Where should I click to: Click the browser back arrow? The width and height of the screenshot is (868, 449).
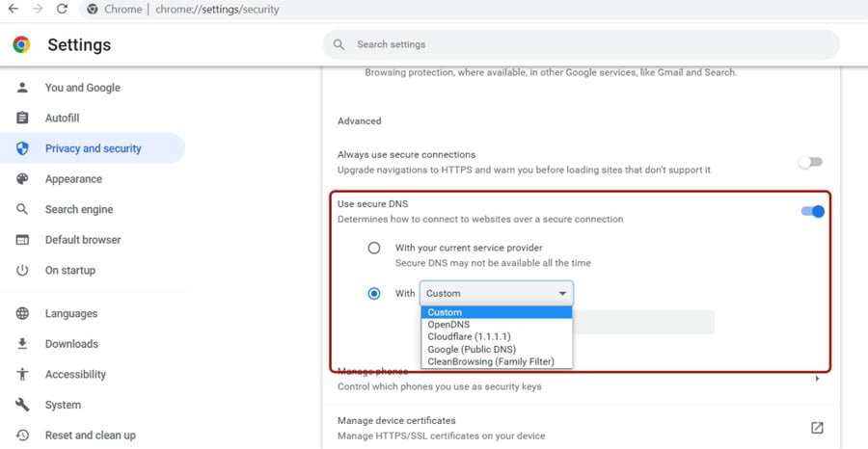14,9
